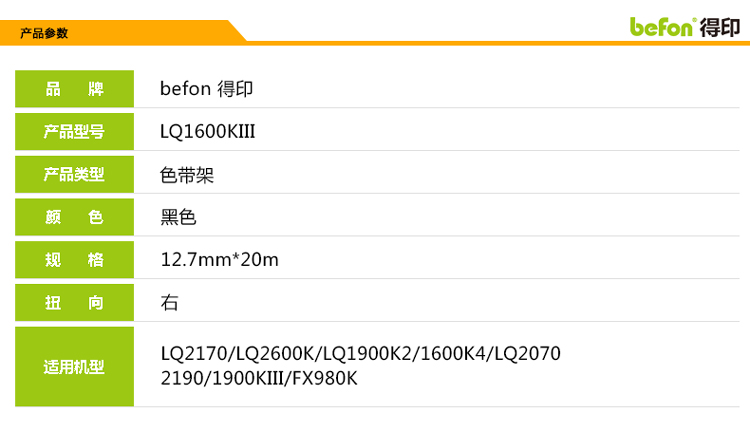
Task: Select the 12.7mm*20m specification text
Action: point(220,260)
